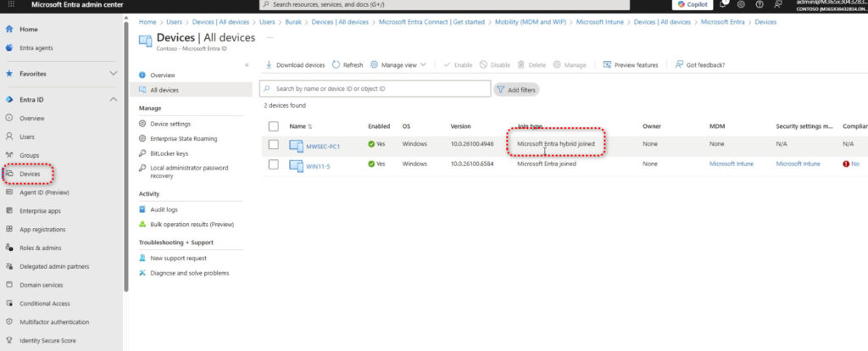Check the MWSEC-PC1 device row checkbox
This screenshot has width=868, height=351.
click(x=273, y=145)
